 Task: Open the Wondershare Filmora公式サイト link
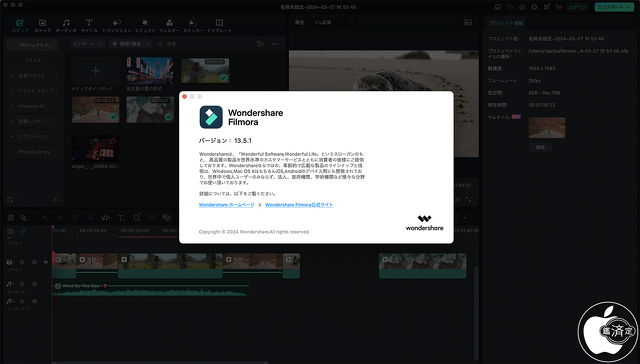[x=299, y=205]
